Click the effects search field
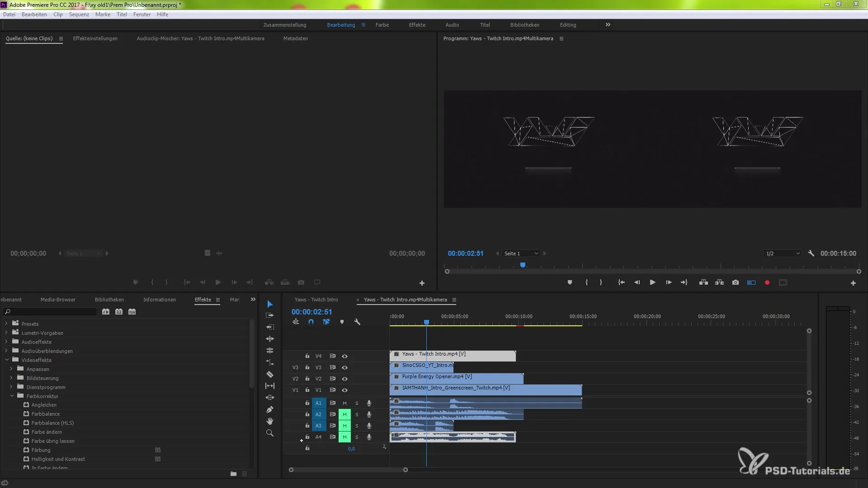The image size is (868, 488). click(50, 312)
